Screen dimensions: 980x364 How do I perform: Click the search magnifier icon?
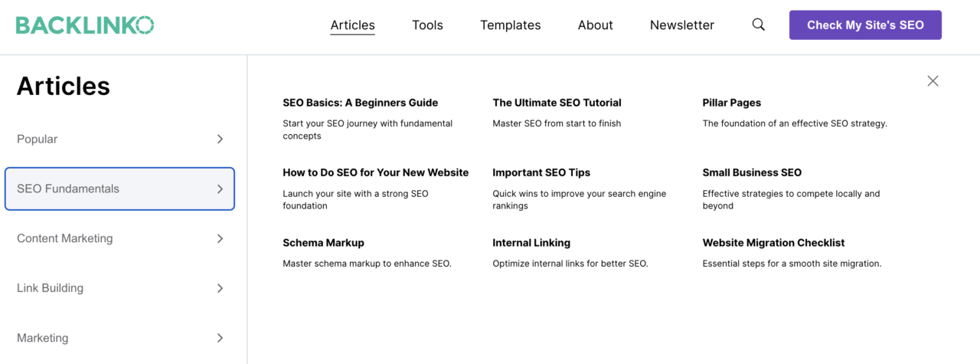coord(758,25)
